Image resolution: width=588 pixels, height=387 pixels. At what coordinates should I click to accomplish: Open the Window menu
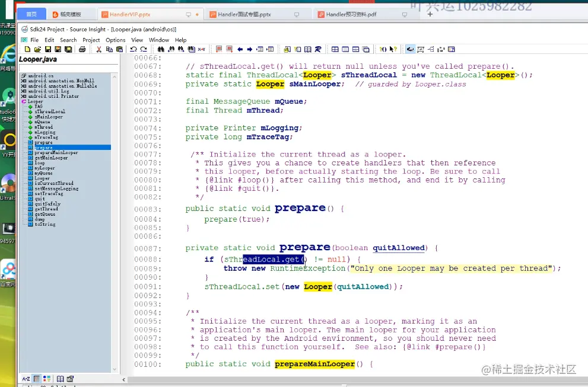tap(159, 40)
